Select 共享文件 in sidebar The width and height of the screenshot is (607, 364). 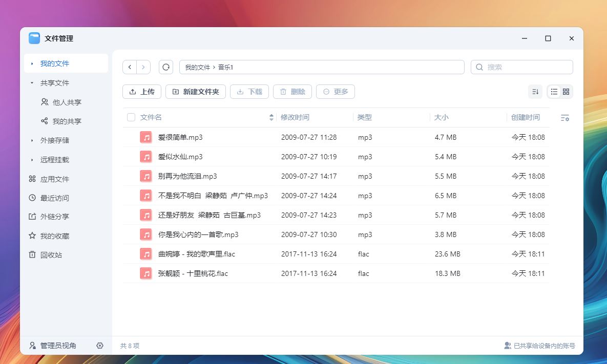55,83
